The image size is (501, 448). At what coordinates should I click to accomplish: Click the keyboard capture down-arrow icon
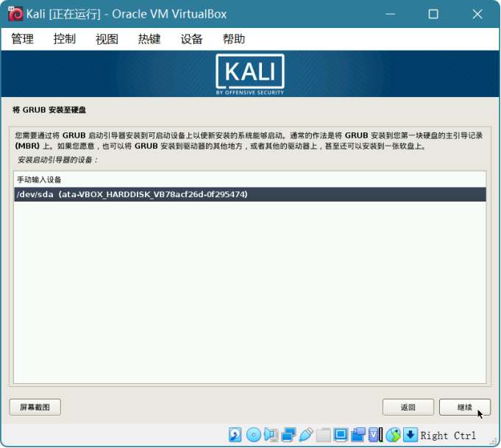pyautogui.click(x=411, y=435)
